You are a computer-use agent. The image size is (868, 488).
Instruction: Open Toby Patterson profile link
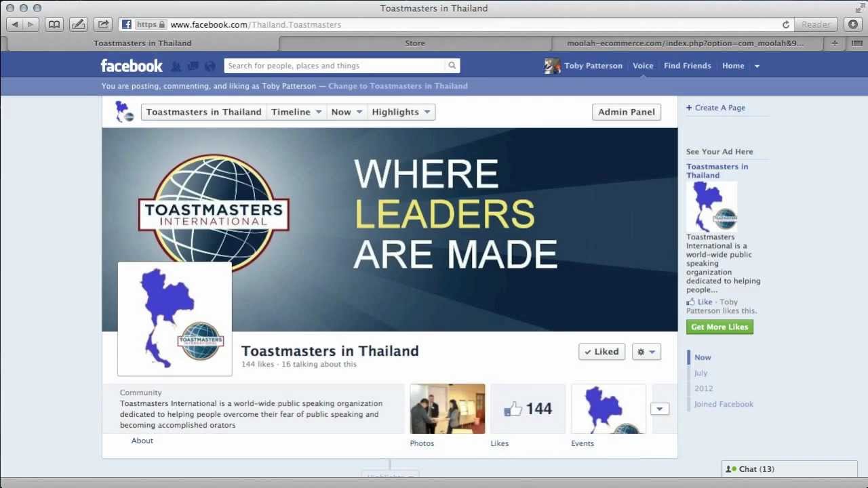click(x=593, y=66)
